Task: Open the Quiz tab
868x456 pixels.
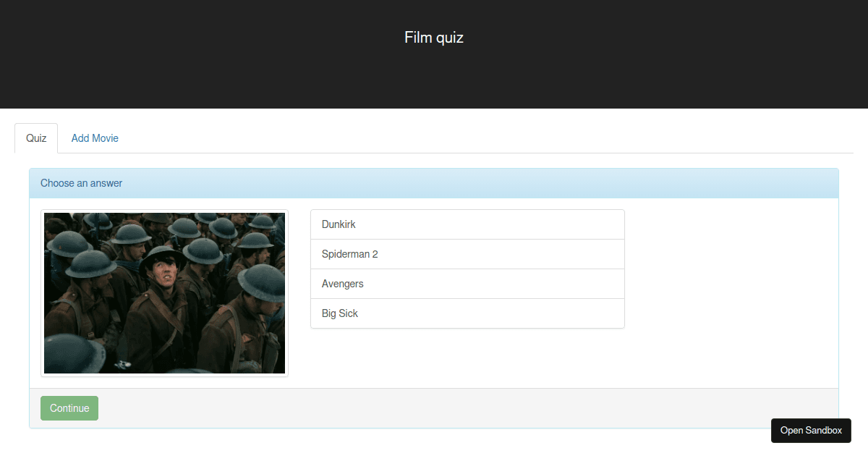Action: 36,138
